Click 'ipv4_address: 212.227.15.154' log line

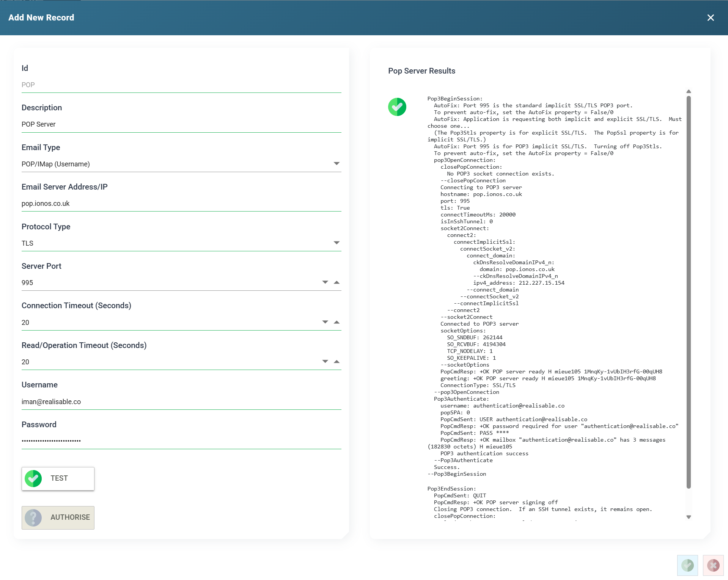point(519,283)
